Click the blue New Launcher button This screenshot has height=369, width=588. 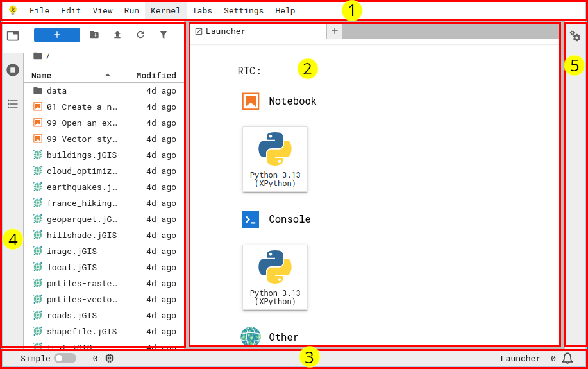[x=57, y=35]
